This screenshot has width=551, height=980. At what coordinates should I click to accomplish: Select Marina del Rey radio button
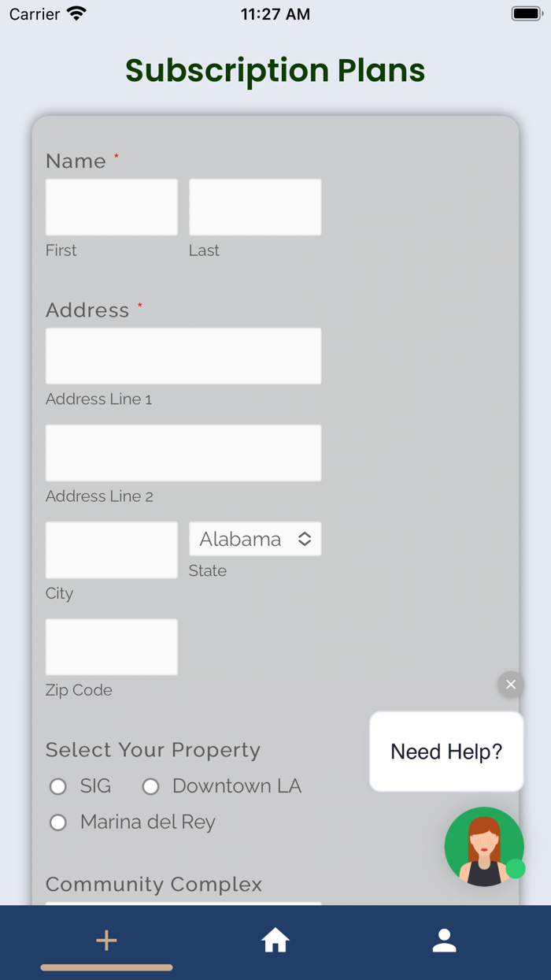[x=58, y=822]
